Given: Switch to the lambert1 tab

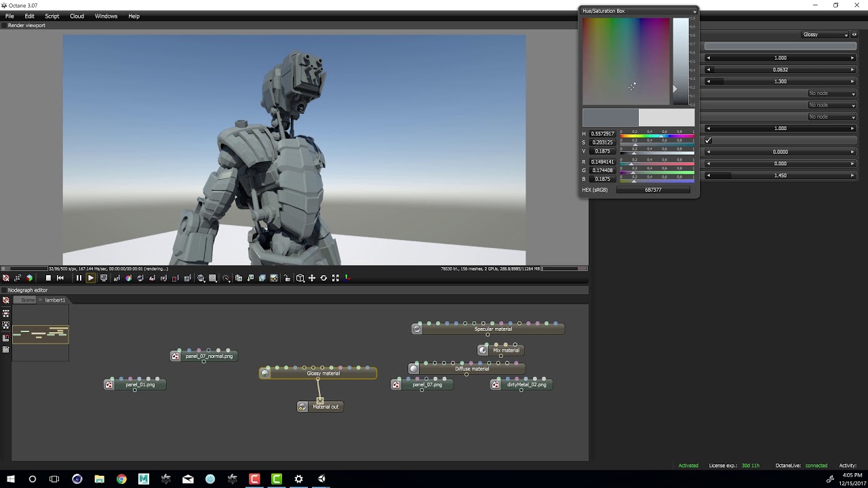Looking at the screenshot, I should click(55, 300).
